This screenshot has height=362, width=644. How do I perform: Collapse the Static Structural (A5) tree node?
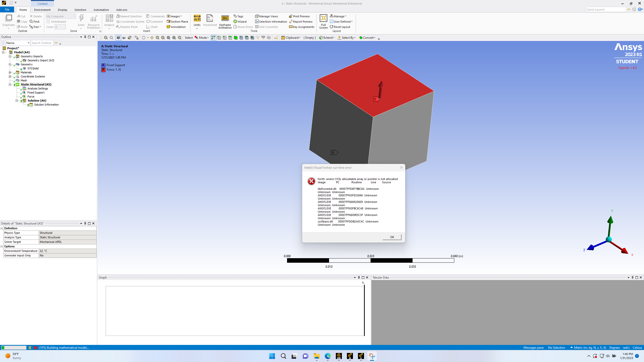pos(10,84)
